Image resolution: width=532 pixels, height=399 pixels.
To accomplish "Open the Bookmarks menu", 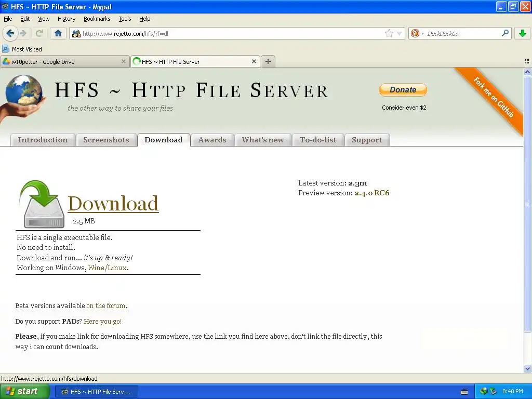I will coord(97,19).
